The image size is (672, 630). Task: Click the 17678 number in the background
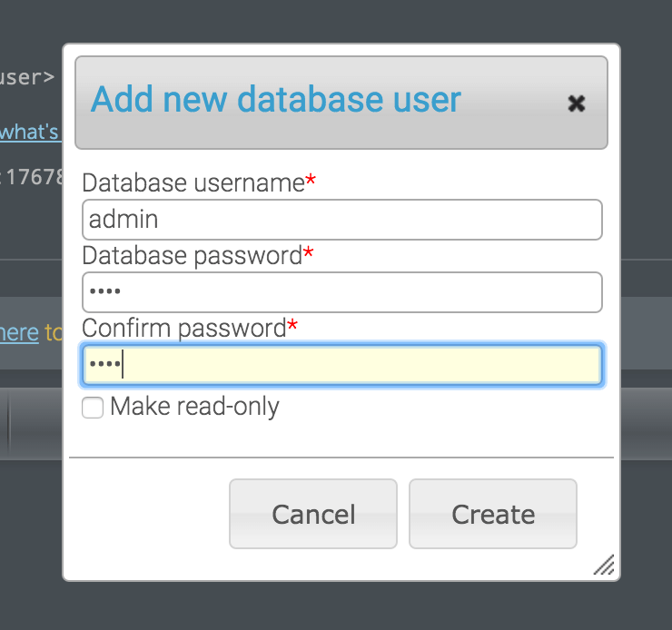(35, 177)
